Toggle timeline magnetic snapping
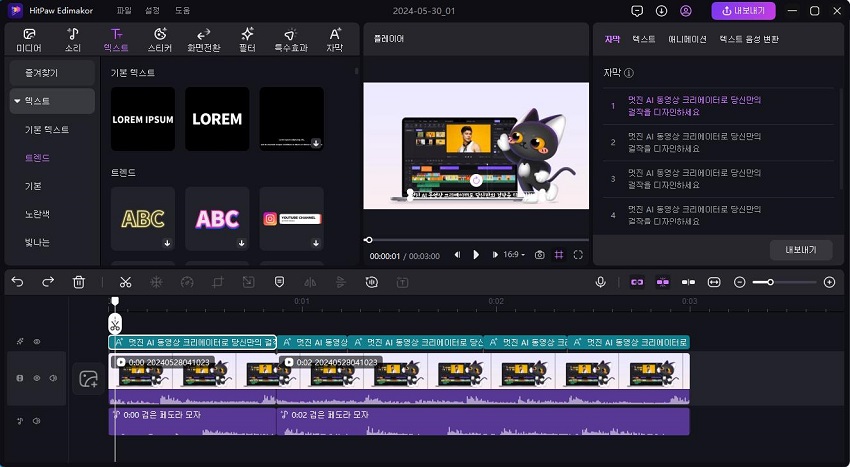The height and width of the screenshot is (467, 850). [x=662, y=282]
